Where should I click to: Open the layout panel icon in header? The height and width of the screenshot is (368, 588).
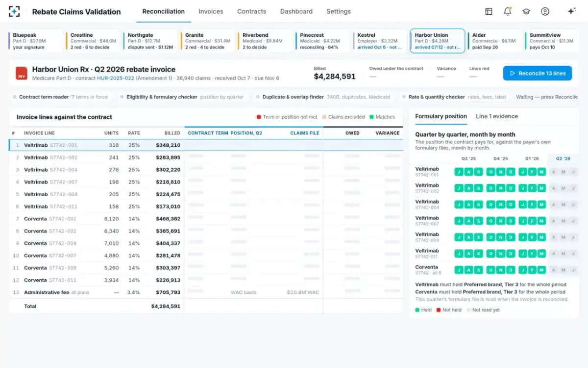(489, 11)
